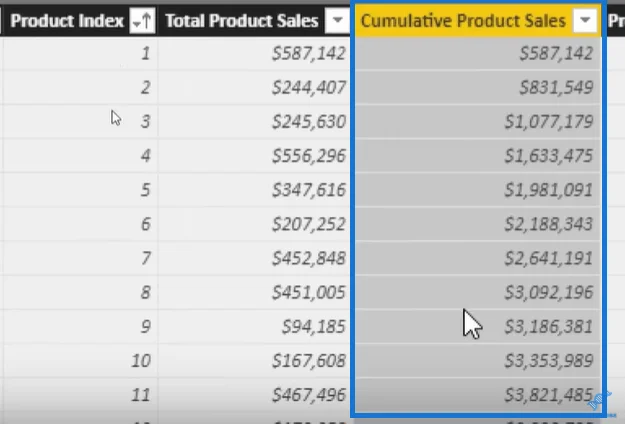Select the Total Product Sales cell $587,142
The height and width of the screenshot is (424, 625).
(x=254, y=53)
